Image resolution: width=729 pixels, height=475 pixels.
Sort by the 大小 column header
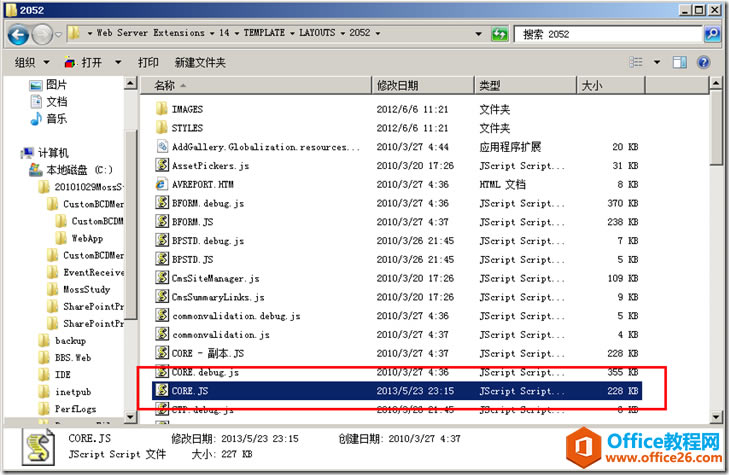click(x=611, y=86)
